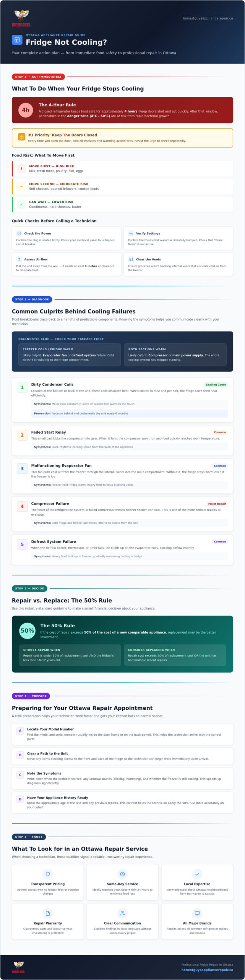
Task: Click the people icon above Clear Communication
Action: click(x=122, y=913)
